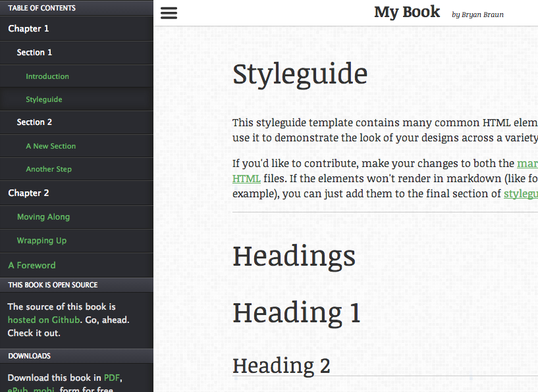The height and width of the screenshot is (392, 538).
Task: Open the Wrapping Up page
Action: click(41, 240)
